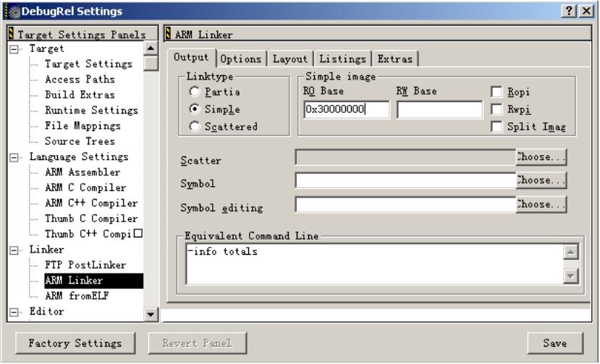Click the Language Settings category label

(x=79, y=157)
